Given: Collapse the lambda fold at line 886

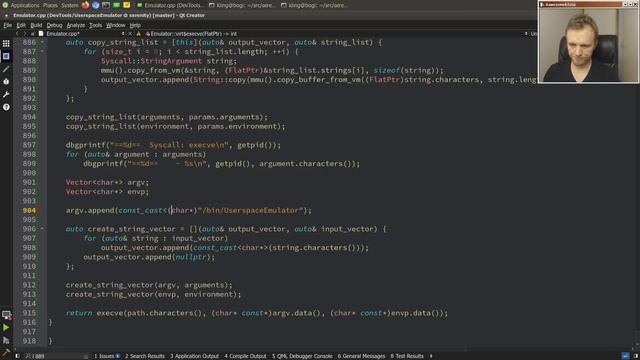Looking at the screenshot, I should (x=42, y=42).
